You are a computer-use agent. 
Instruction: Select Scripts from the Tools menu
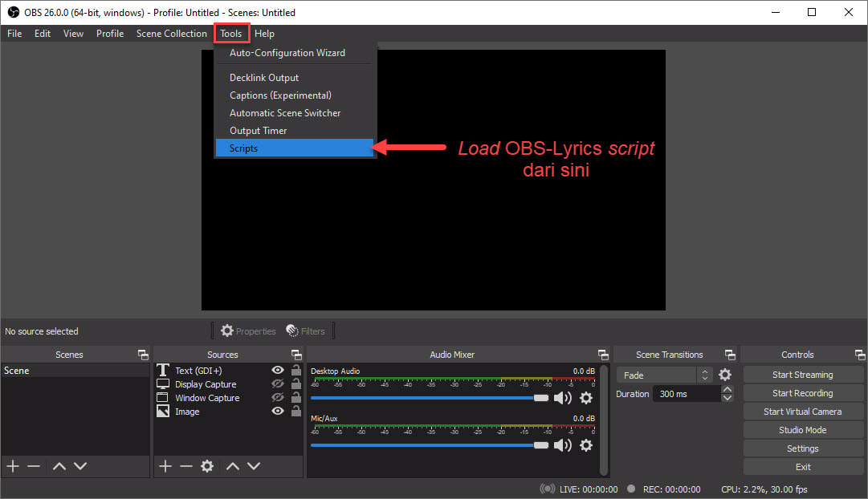click(x=294, y=148)
